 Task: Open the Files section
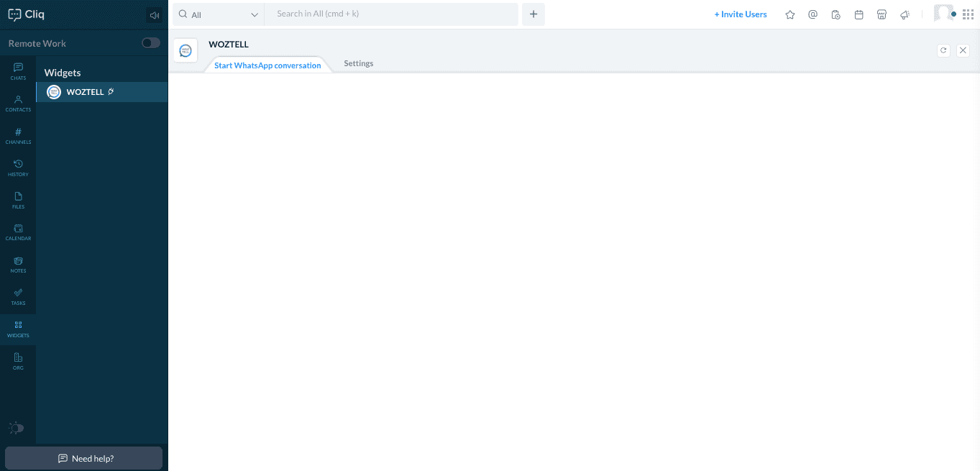(x=18, y=201)
